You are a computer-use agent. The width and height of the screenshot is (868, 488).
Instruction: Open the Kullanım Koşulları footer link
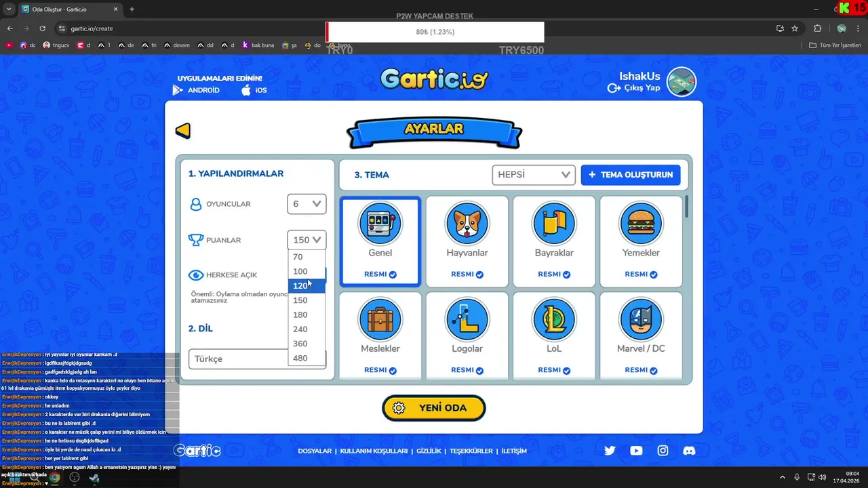tap(374, 451)
